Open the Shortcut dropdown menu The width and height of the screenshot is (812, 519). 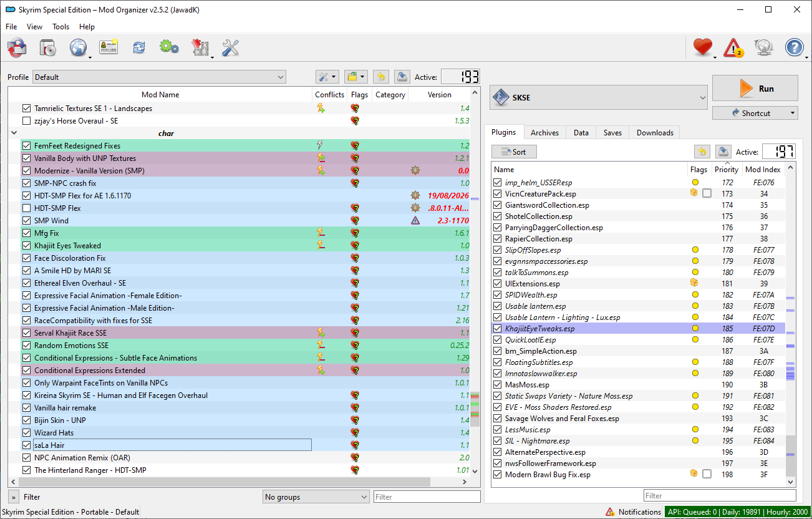click(755, 113)
